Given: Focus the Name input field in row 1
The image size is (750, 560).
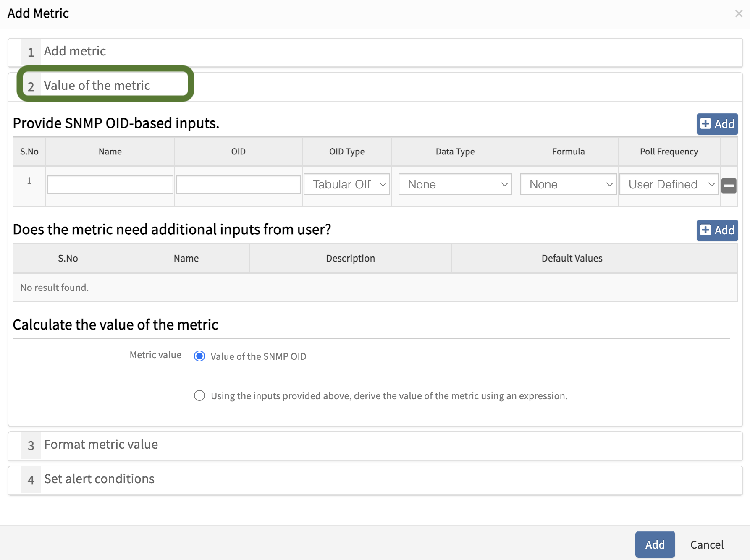Looking at the screenshot, I should 110,185.
